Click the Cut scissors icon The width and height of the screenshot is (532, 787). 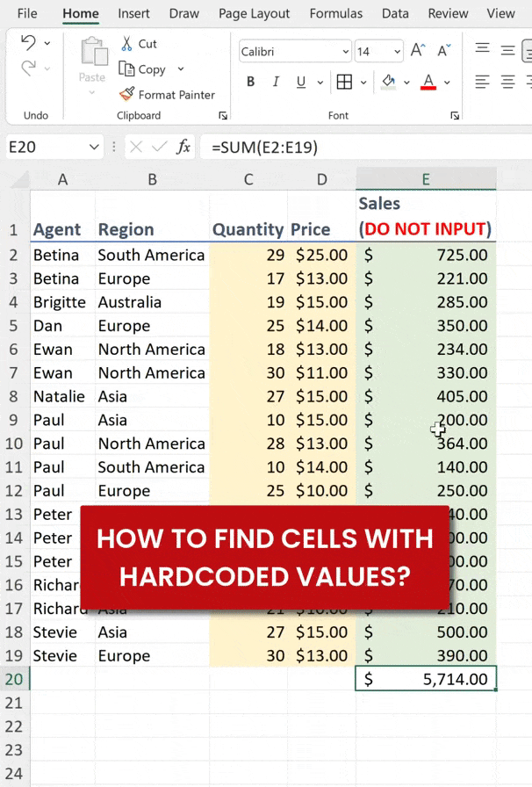[x=127, y=43]
